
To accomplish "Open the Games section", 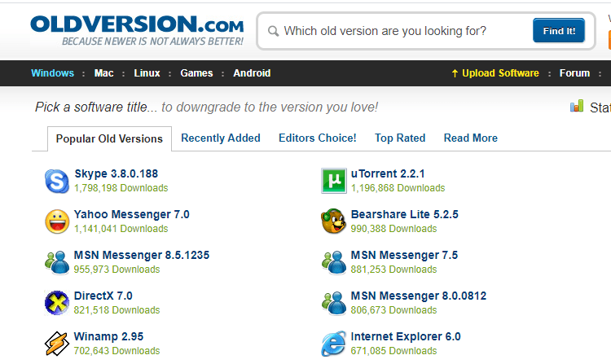I will click(x=196, y=73).
